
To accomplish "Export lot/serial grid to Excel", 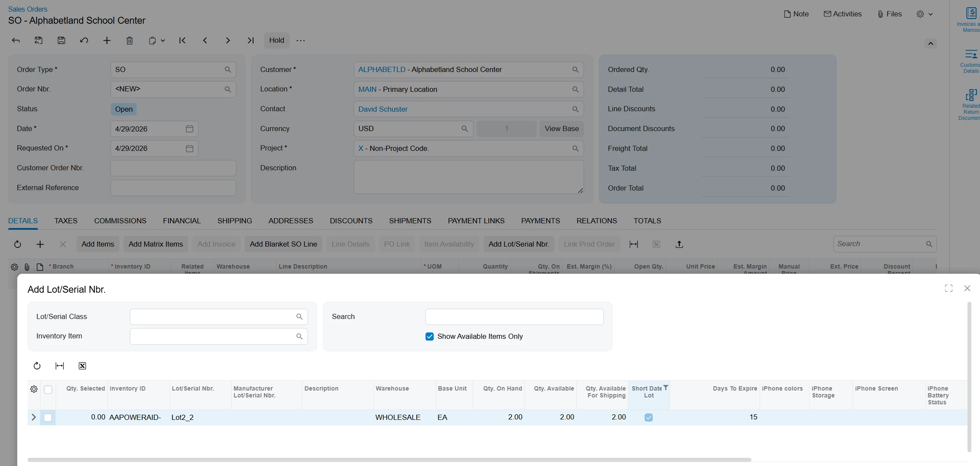I will pyautogui.click(x=82, y=366).
